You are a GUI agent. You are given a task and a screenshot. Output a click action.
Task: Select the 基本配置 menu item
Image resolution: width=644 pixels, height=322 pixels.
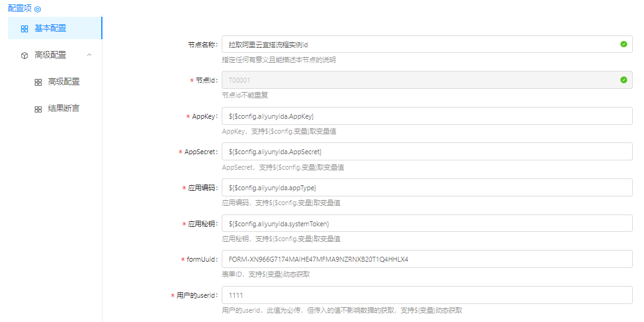[50, 28]
